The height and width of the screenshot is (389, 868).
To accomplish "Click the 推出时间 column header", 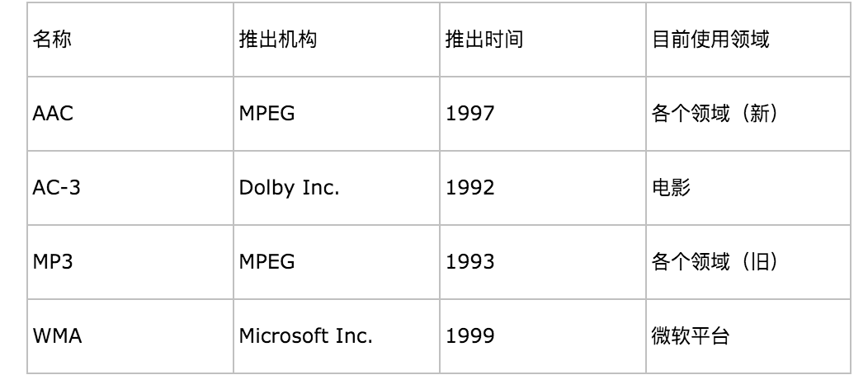I will coord(484,40).
